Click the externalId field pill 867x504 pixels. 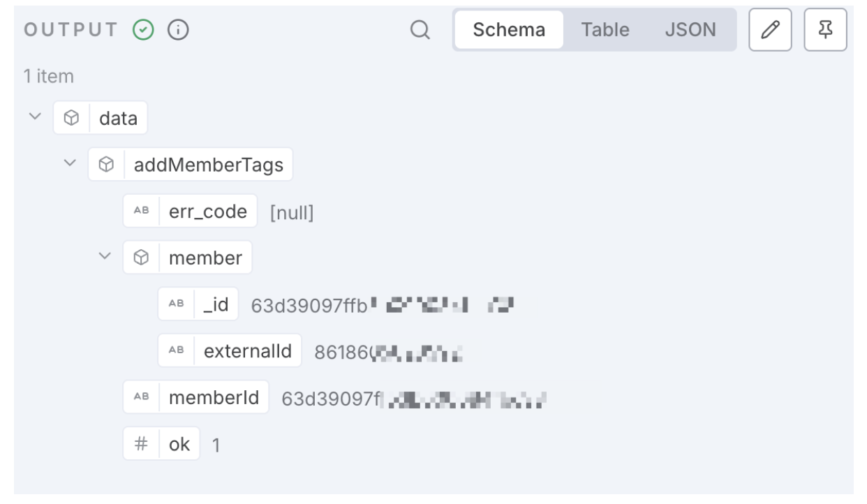point(230,350)
